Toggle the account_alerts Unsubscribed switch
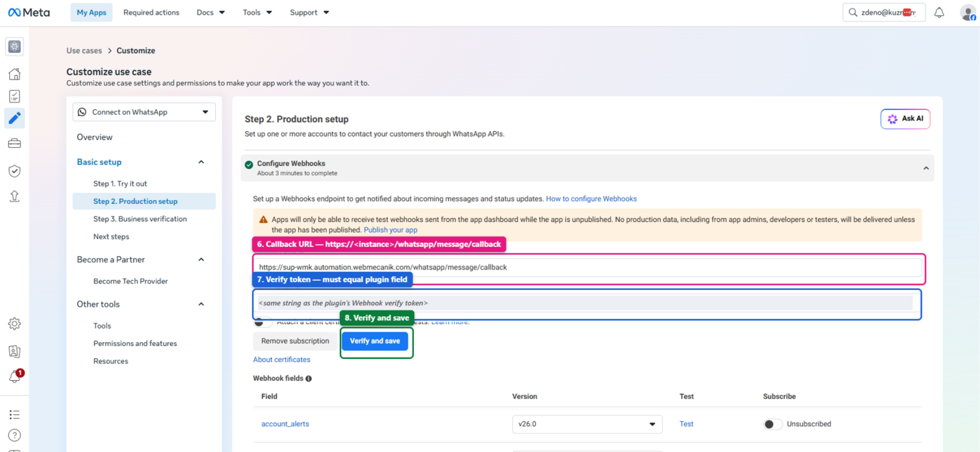Screen dimensions: 980x452 point(772,424)
